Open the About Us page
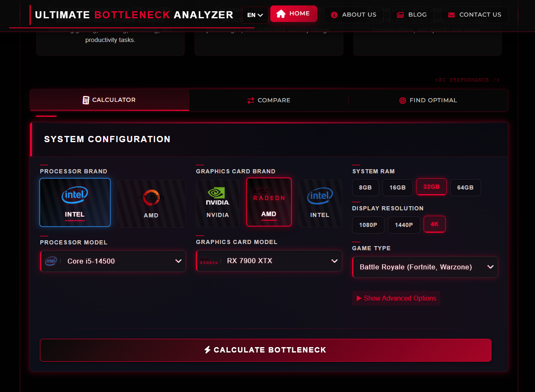 (x=354, y=15)
